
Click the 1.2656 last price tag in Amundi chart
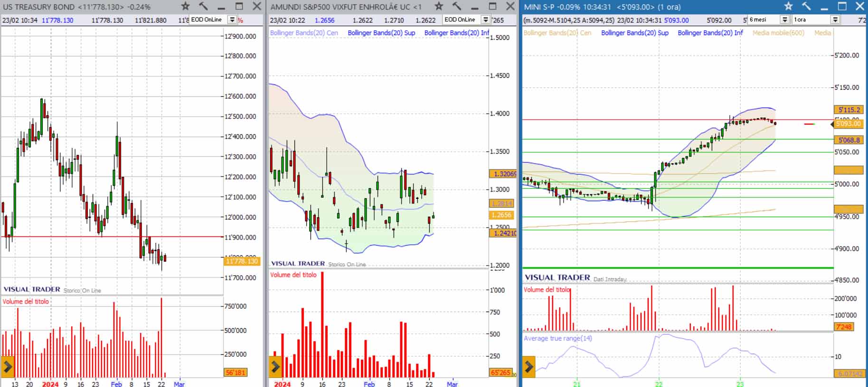point(501,215)
